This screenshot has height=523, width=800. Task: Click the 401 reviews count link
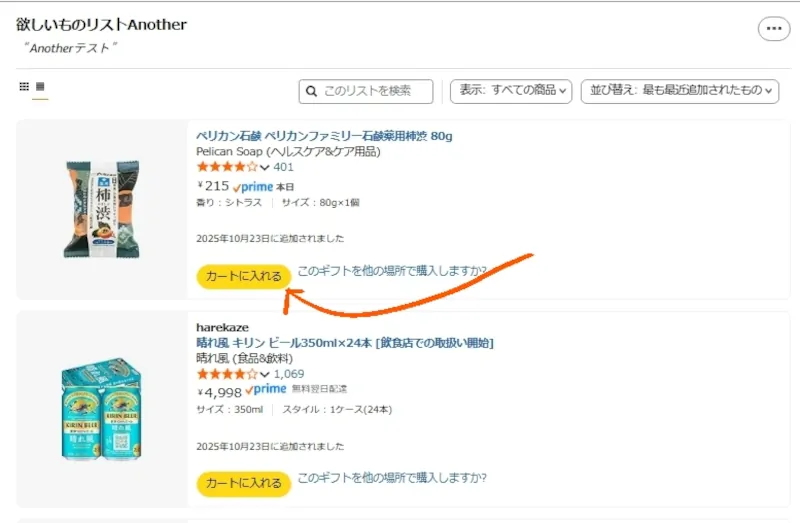point(283,167)
